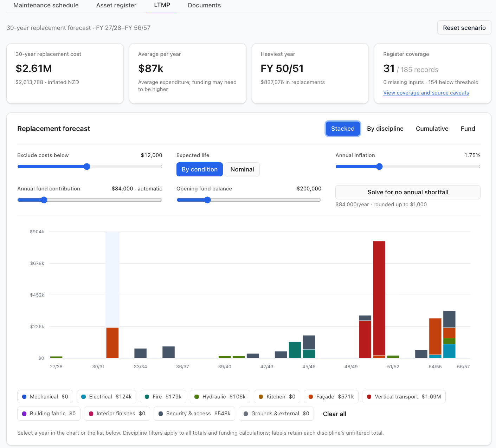Select the orange FY 31/32 Façade bar
496x448 pixels.
click(x=112, y=343)
